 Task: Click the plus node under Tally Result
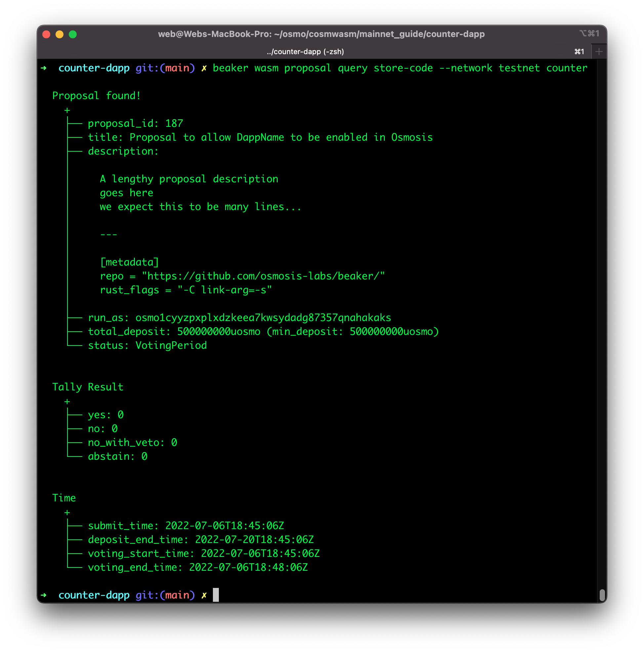(67, 402)
